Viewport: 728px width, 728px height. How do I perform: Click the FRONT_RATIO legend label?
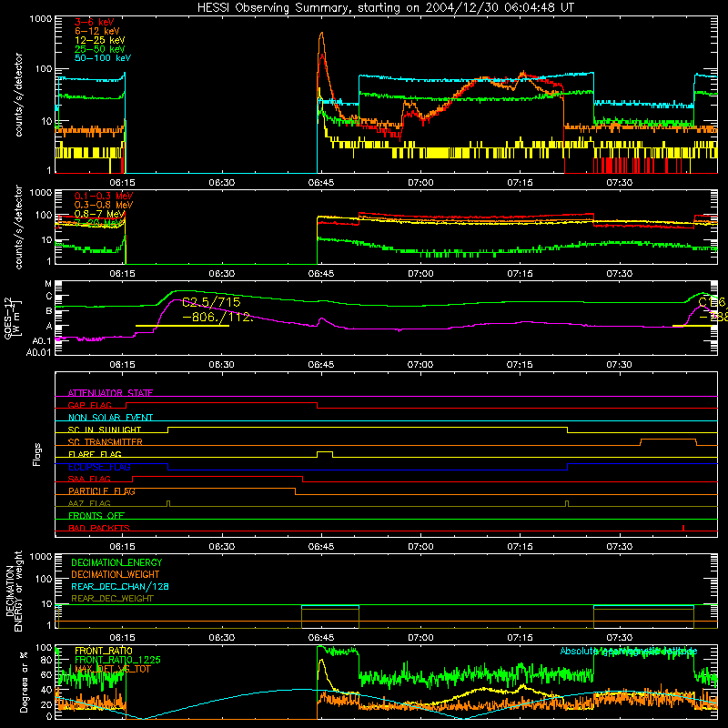[x=104, y=651]
